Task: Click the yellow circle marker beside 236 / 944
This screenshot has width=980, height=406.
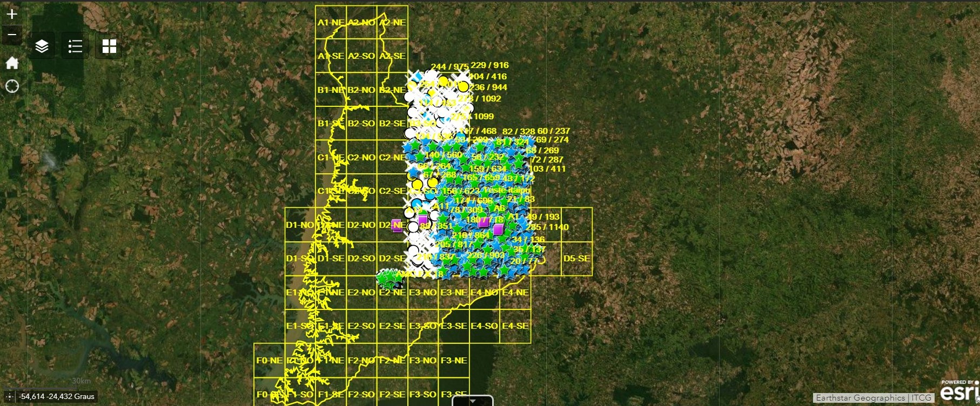Action: pos(463,87)
